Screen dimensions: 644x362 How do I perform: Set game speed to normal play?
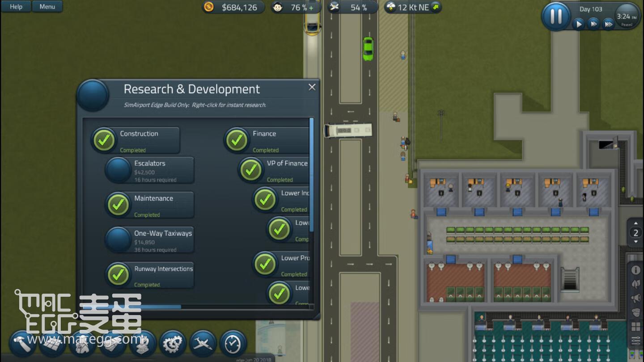578,24
